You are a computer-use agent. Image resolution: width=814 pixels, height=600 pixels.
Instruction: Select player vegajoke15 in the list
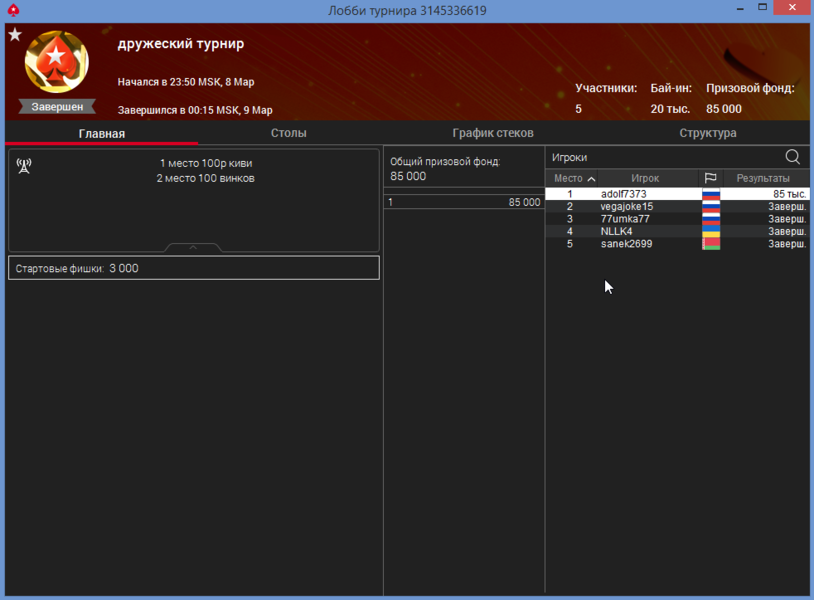627,207
